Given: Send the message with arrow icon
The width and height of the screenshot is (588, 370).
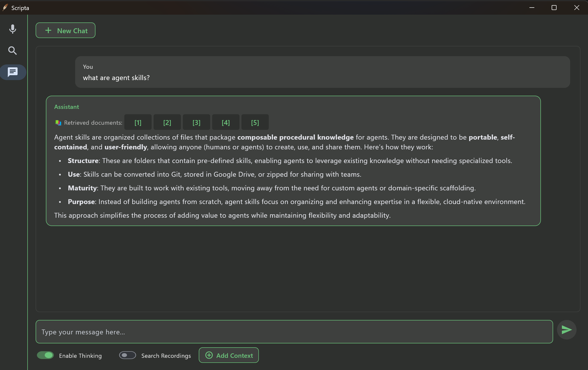Looking at the screenshot, I should (567, 329).
